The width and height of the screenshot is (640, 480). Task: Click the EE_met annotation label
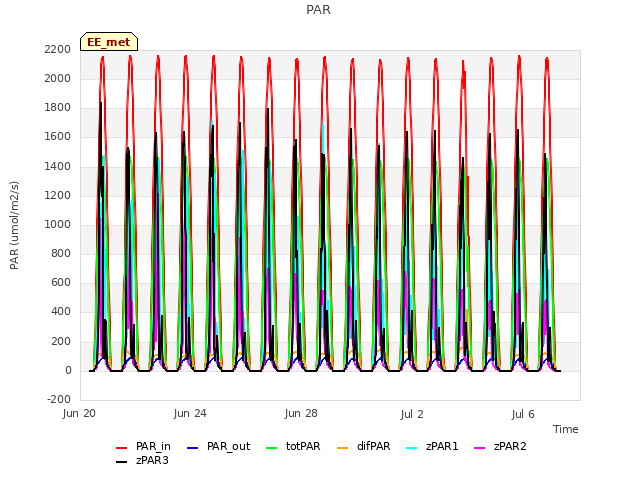point(109,42)
